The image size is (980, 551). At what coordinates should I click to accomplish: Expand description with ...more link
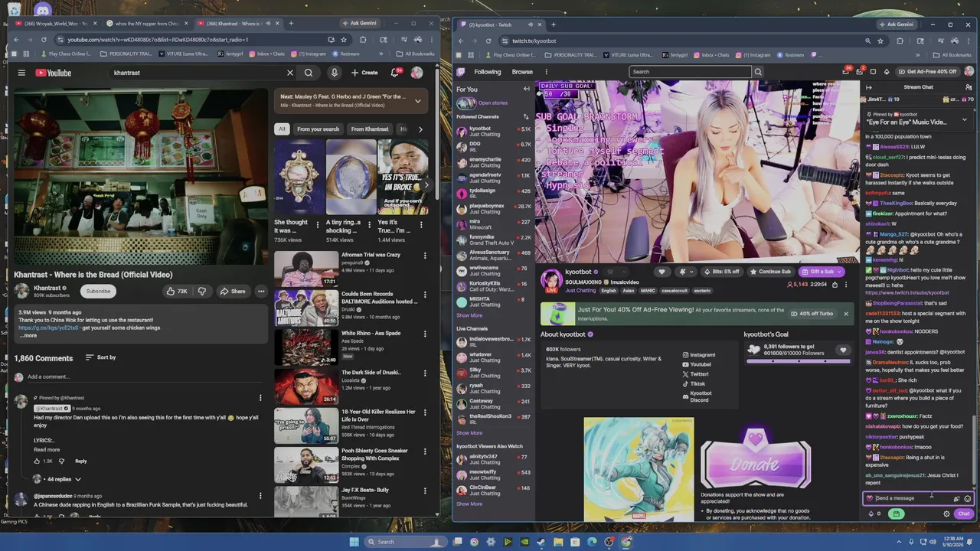[x=28, y=335]
